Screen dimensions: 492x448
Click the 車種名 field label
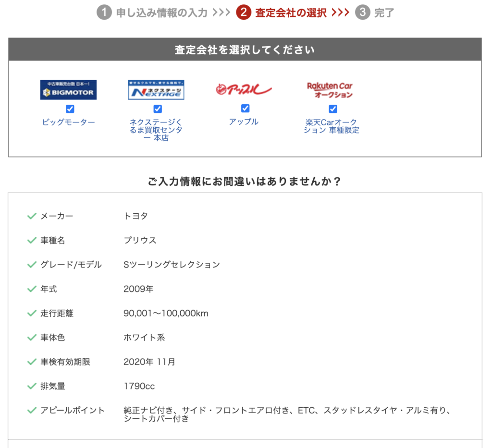(53, 241)
